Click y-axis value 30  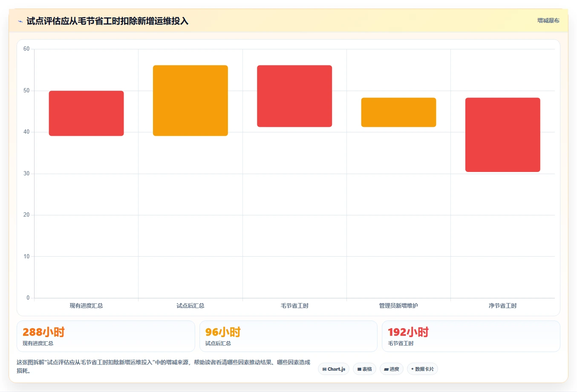[26, 174]
